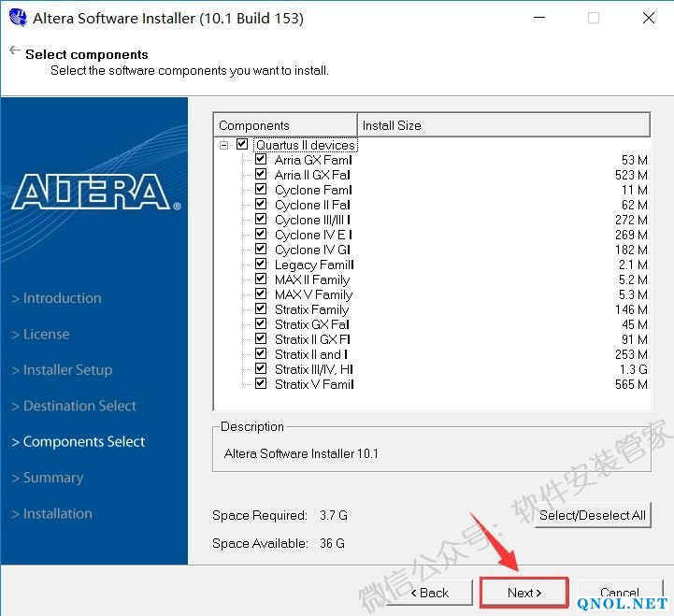Disable the Cyclone IV E checkbox
The width and height of the screenshot is (674, 616).
click(x=261, y=235)
